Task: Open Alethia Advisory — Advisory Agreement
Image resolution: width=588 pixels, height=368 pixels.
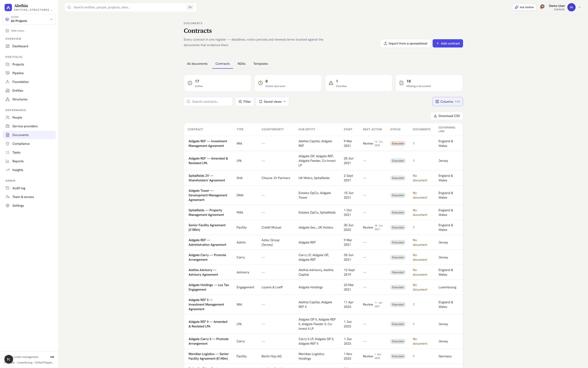Action: [203, 272]
